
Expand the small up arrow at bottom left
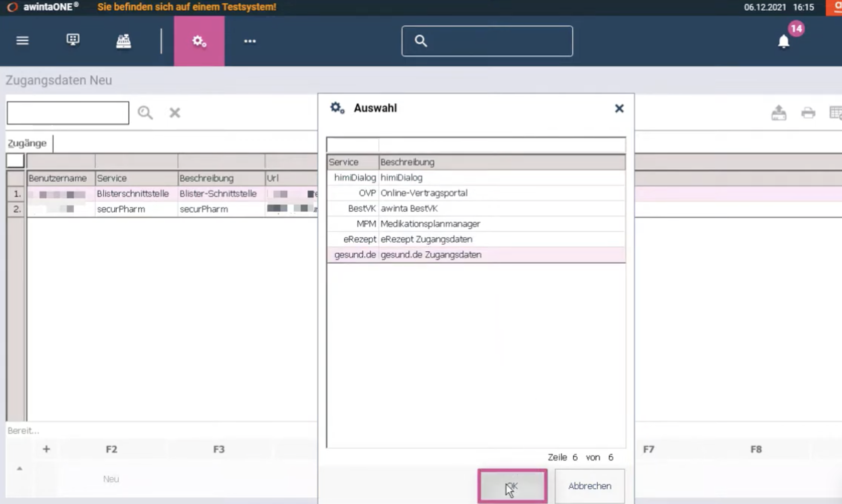point(20,469)
